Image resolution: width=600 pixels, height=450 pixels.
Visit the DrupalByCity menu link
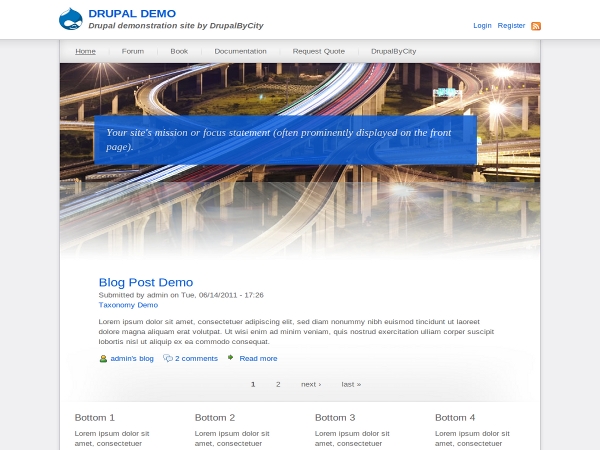[x=393, y=51]
